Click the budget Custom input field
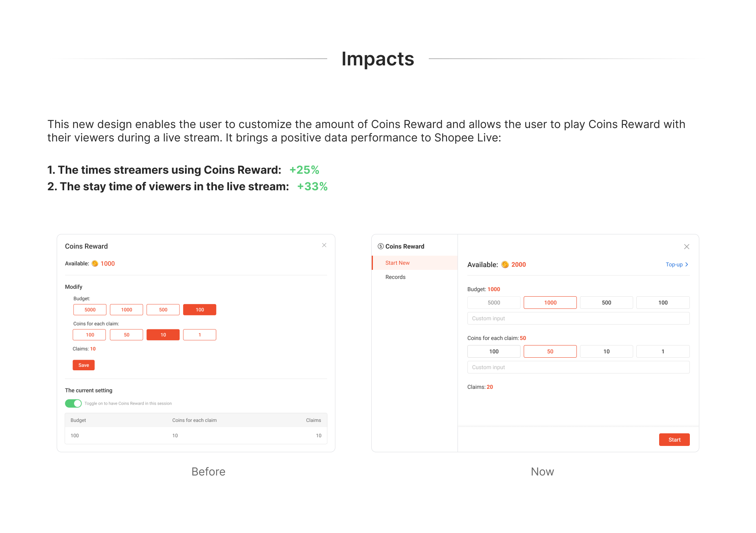Viewport: 756px width, 533px height. pos(578,318)
